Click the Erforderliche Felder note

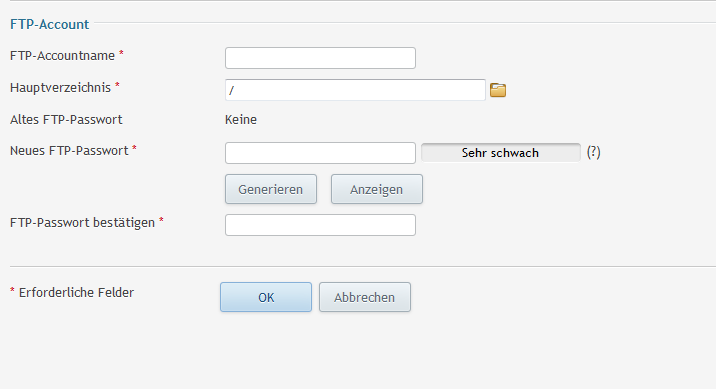pyautogui.click(x=76, y=293)
